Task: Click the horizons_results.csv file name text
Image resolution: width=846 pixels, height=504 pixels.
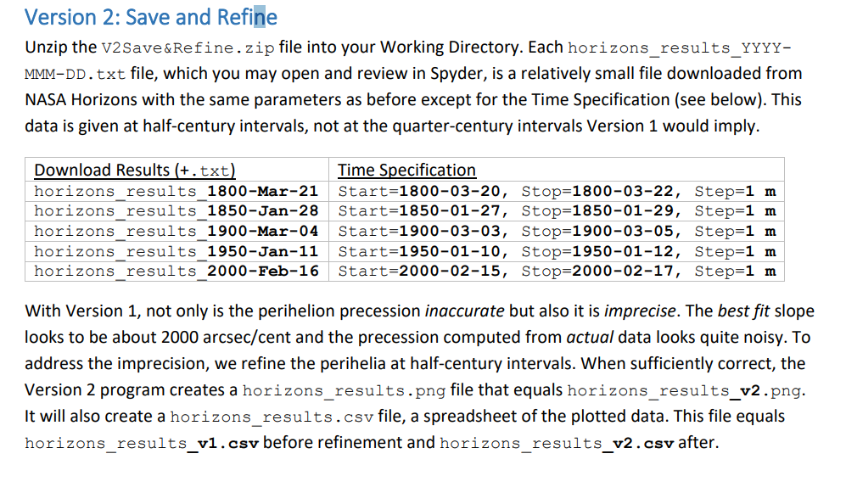Action: click(x=272, y=417)
